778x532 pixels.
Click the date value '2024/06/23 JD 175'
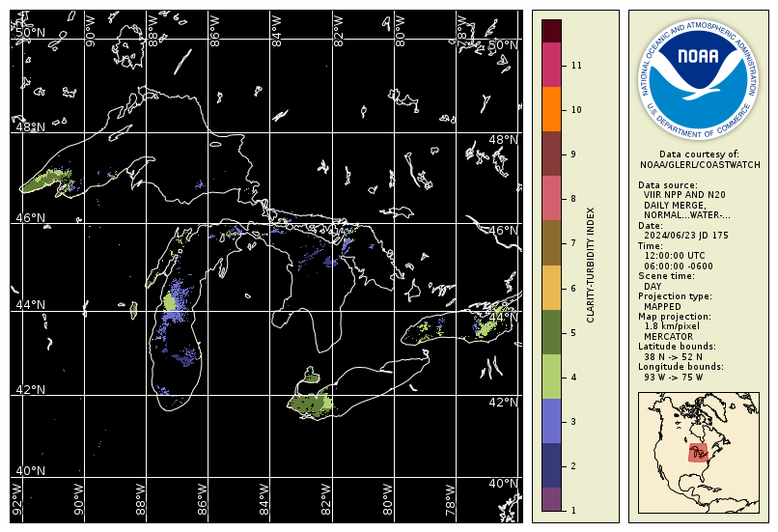(x=686, y=236)
